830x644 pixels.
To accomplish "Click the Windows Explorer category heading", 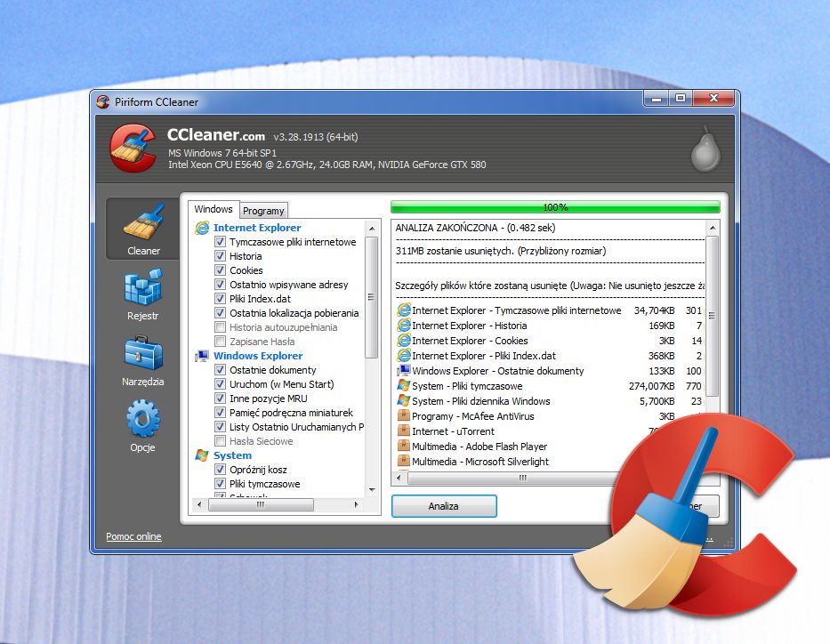I will [x=258, y=356].
